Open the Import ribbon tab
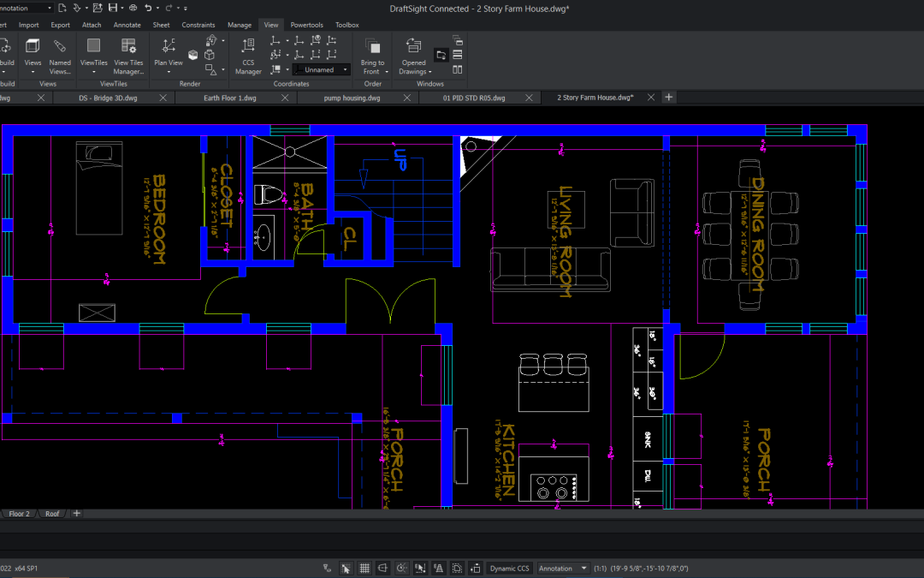Image resolution: width=924 pixels, height=578 pixels. pos(28,25)
